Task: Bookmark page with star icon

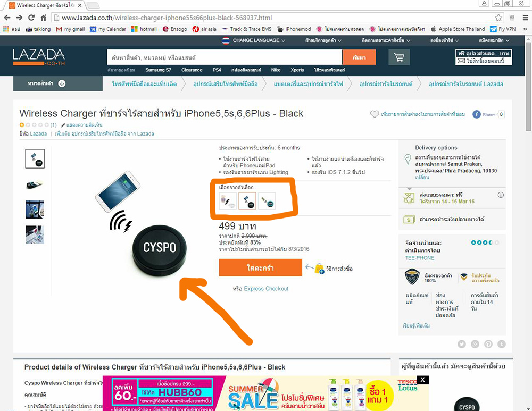Action: pyautogui.click(x=498, y=18)
